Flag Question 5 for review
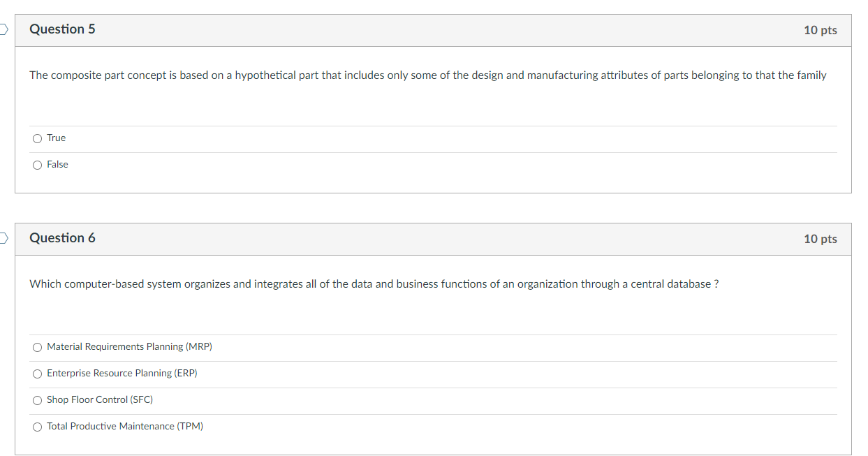Image resolution: width=868 pixels, height=456 pixels. tap(3, 29)
